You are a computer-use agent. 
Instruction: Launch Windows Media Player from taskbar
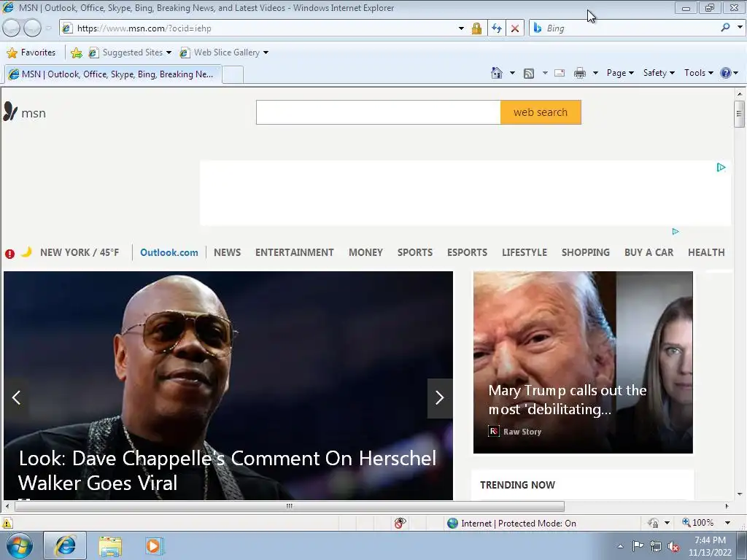(x=153, y=545)
